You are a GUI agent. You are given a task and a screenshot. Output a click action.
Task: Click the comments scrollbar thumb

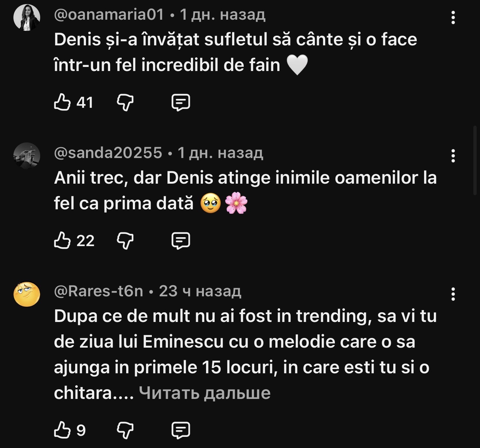pyautogui.click(x=475, y=160)
